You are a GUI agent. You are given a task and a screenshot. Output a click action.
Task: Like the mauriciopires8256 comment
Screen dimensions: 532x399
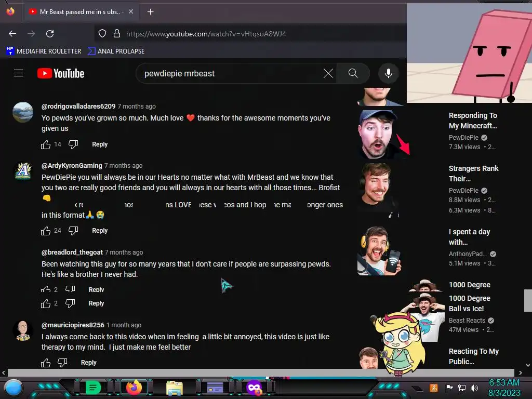point(46,363)
